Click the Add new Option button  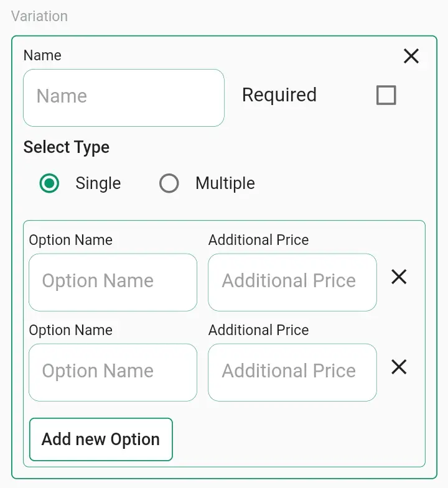pos(101,440)
